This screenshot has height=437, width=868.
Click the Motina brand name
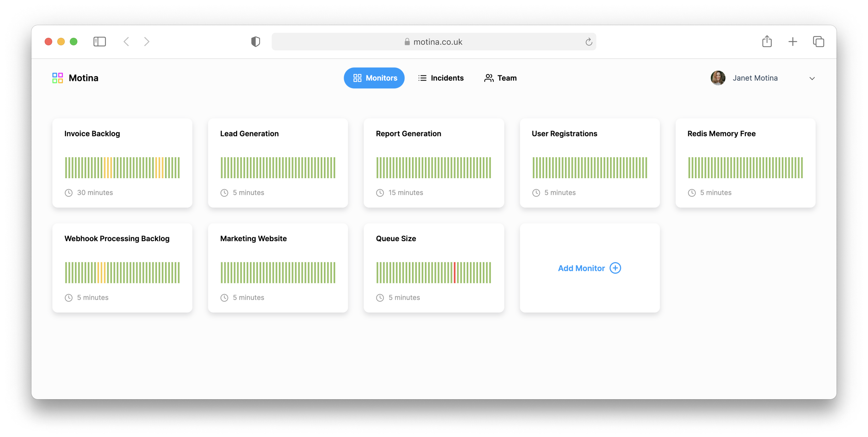click(x=84, y=78)
